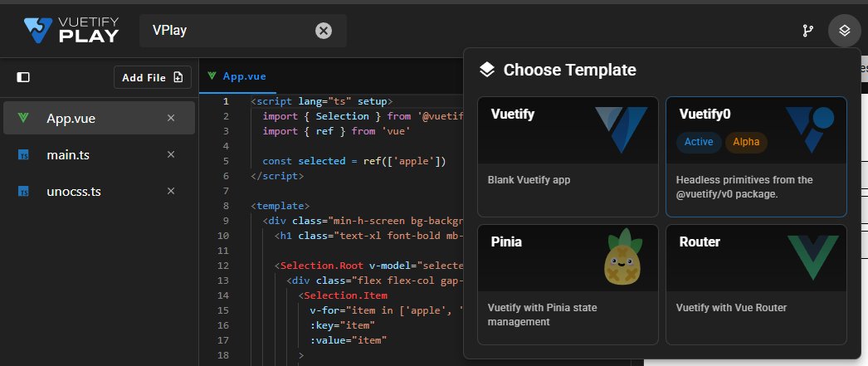Clear the VPlay name field
Screen dimensions: 868x366
point(324,31)
